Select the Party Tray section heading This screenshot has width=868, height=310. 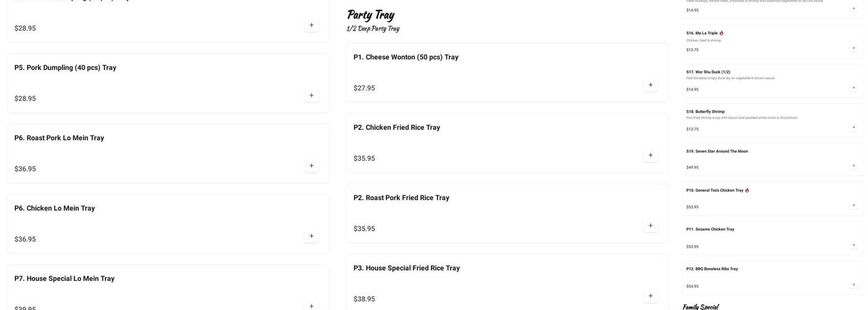coord(371,15)
